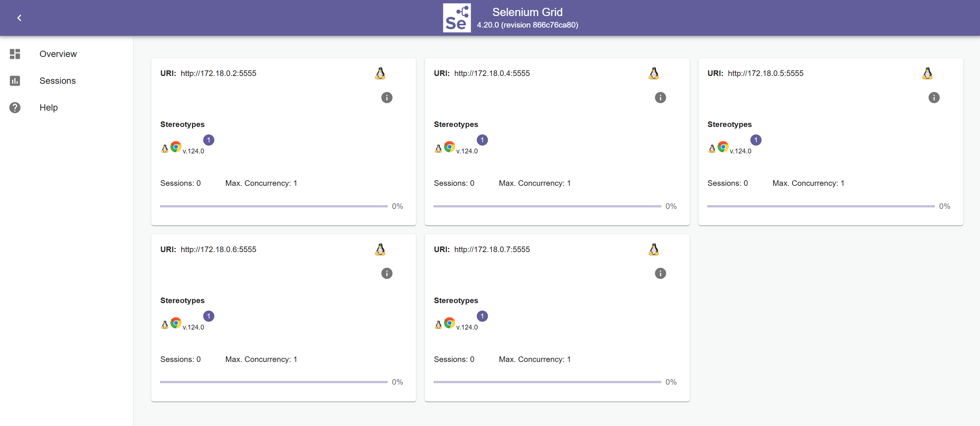
Task: Open the Help menu item
Action: pos(48,108)
